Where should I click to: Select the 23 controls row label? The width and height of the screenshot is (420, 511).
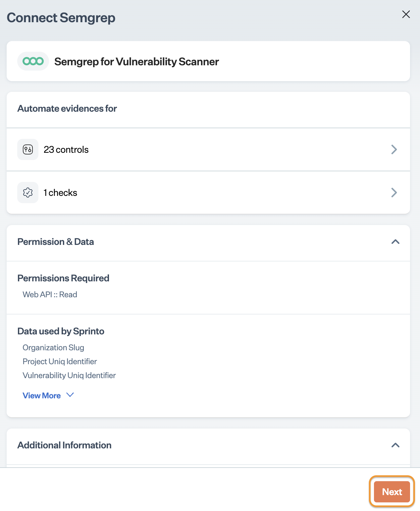pyautogui.click(x=66, y=150)
